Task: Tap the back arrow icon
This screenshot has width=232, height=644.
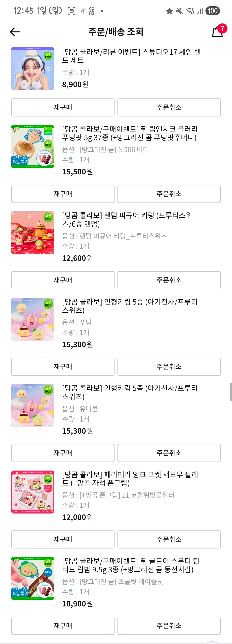Action: (x=15, y=32)
